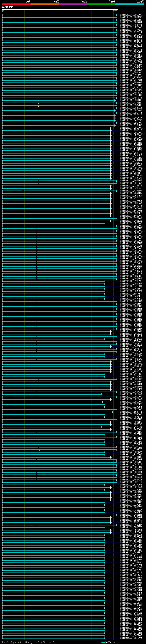This screenshot has height=644, width=146.
Task: Select subject label UniRef100_C6GFP3
Action: (x=131, y=67)
